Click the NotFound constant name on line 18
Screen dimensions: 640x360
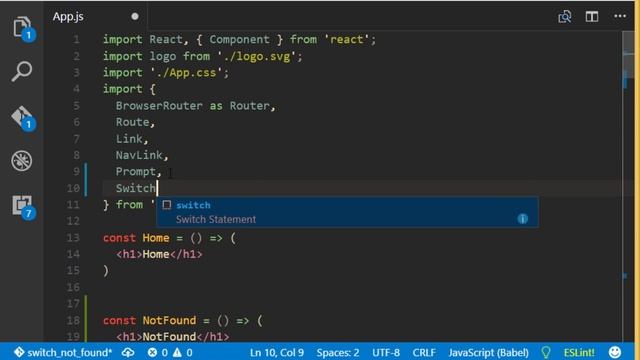tap(169, 320)
